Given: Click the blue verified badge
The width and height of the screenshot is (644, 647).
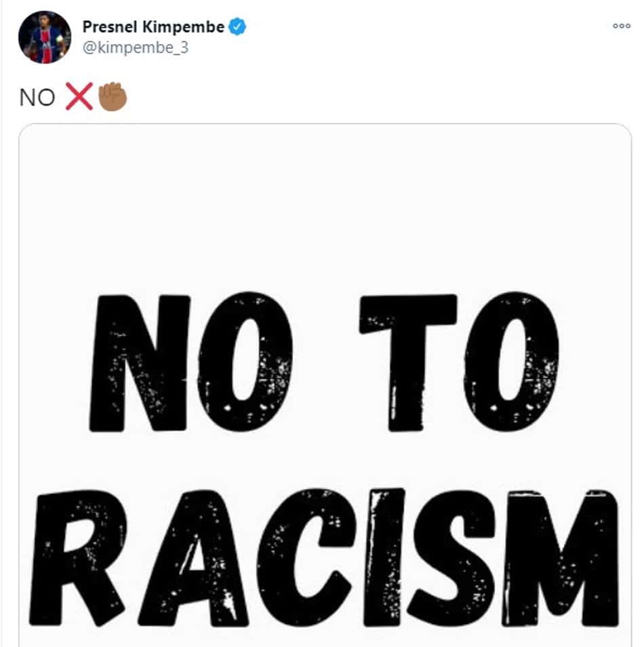Looking at the screenshot, I should (237, 26).
